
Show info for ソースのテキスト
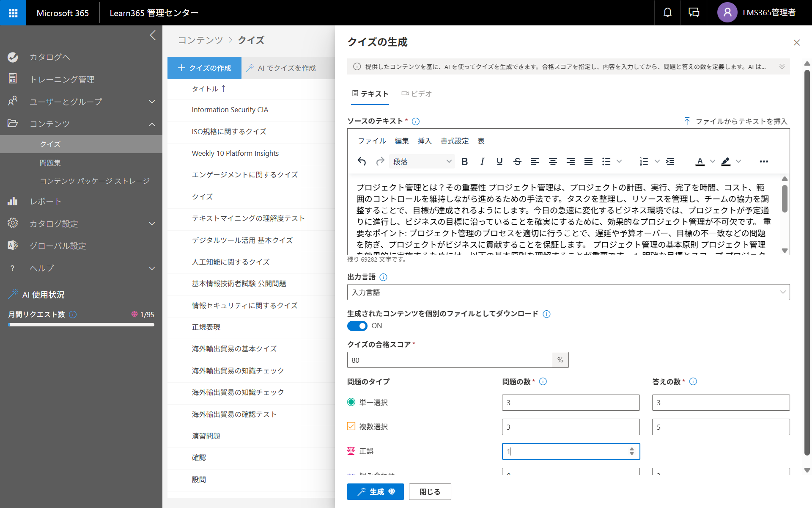[x=416, y=121]
